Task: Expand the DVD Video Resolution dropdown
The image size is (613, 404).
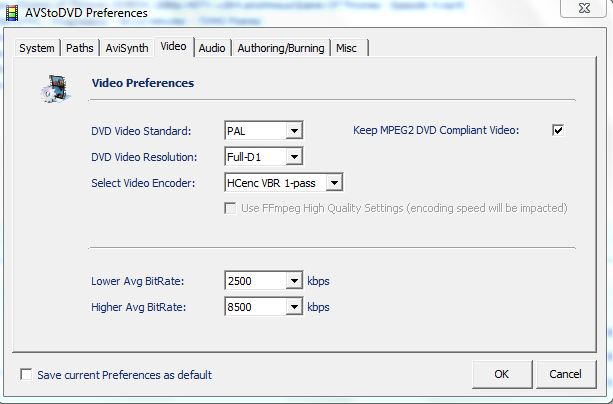Action: point(294,157)
